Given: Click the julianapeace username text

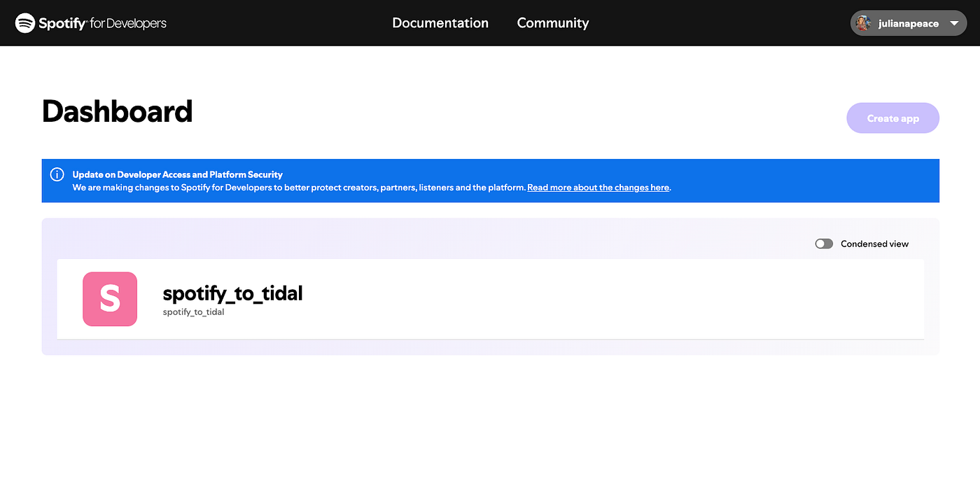Looking at the screenshot, I should tap(909, 23).
